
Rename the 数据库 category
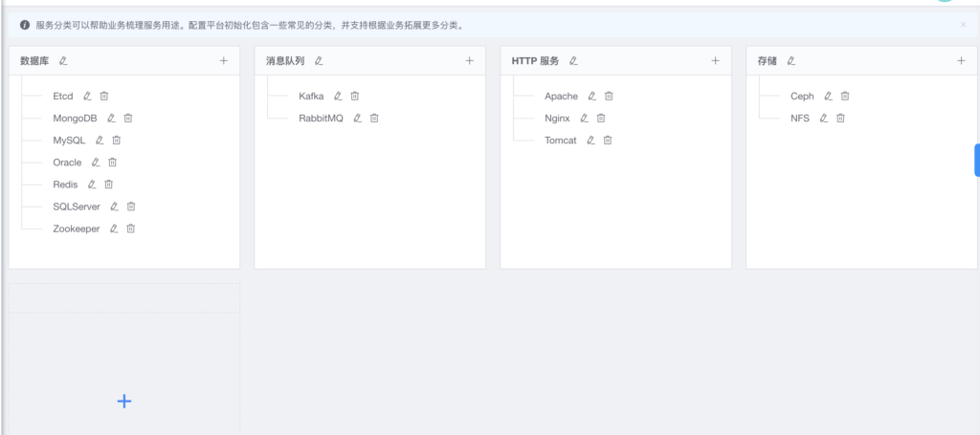[x=63, y=61]
